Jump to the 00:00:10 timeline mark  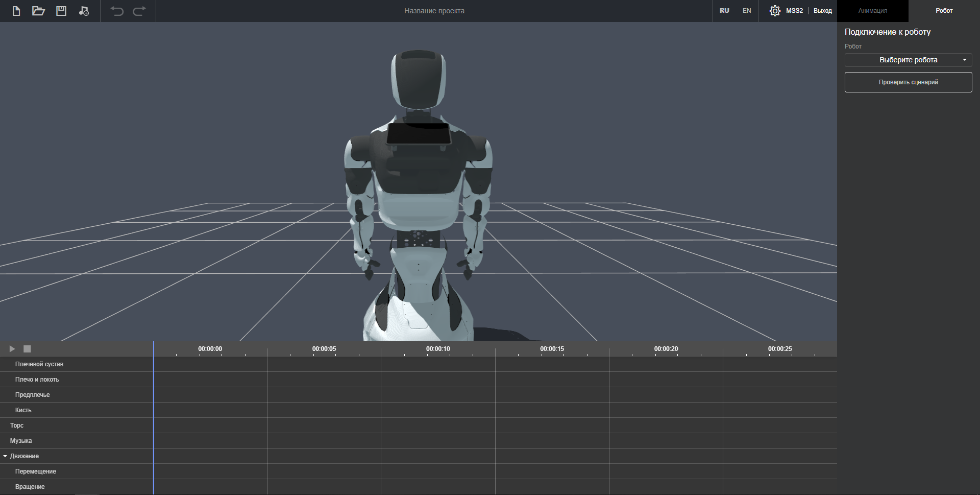pos(438,349)
